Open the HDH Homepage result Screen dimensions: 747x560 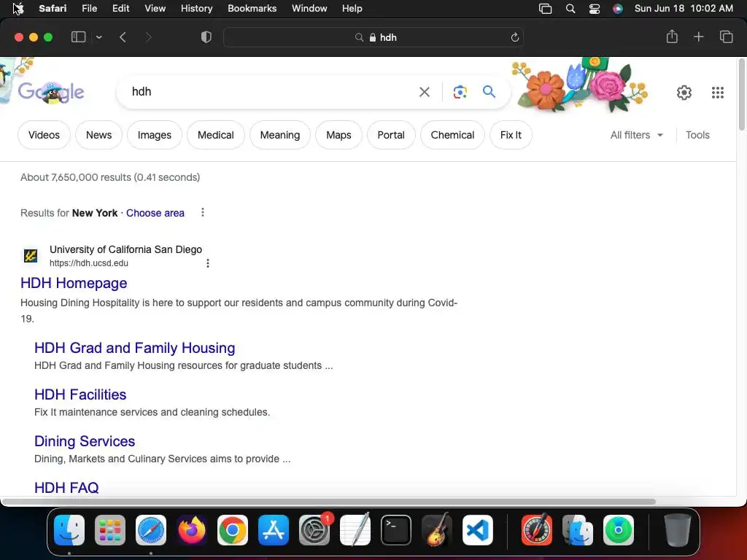coord(74,283)
